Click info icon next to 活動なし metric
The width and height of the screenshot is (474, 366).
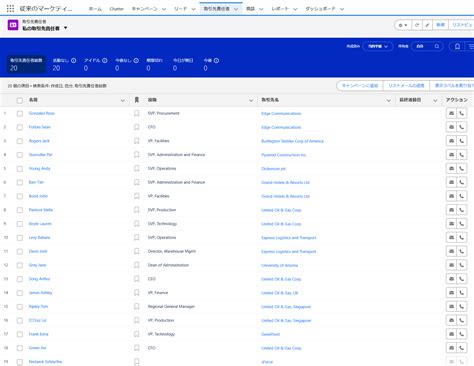(74, 60)
